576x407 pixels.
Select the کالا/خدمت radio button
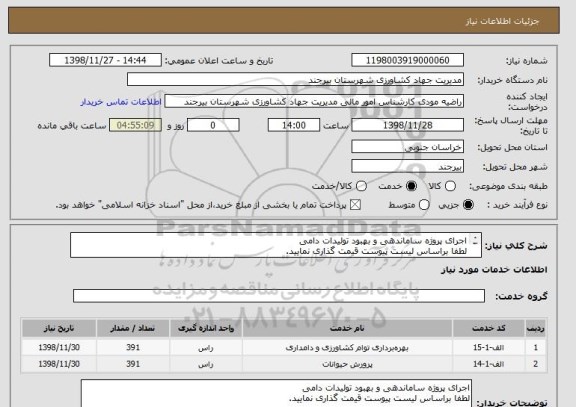pos(361,186)
